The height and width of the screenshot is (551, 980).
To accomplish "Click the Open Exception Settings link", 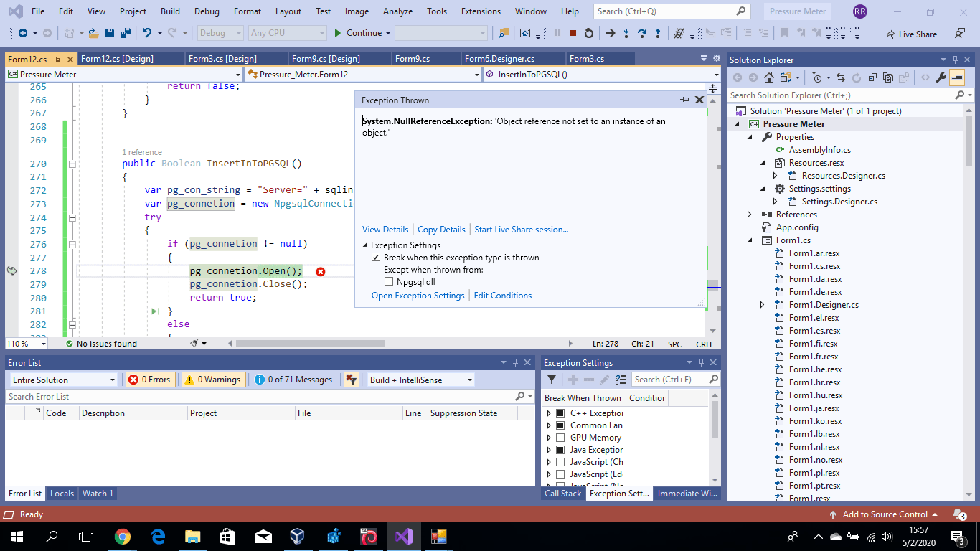I will point(418,296).
